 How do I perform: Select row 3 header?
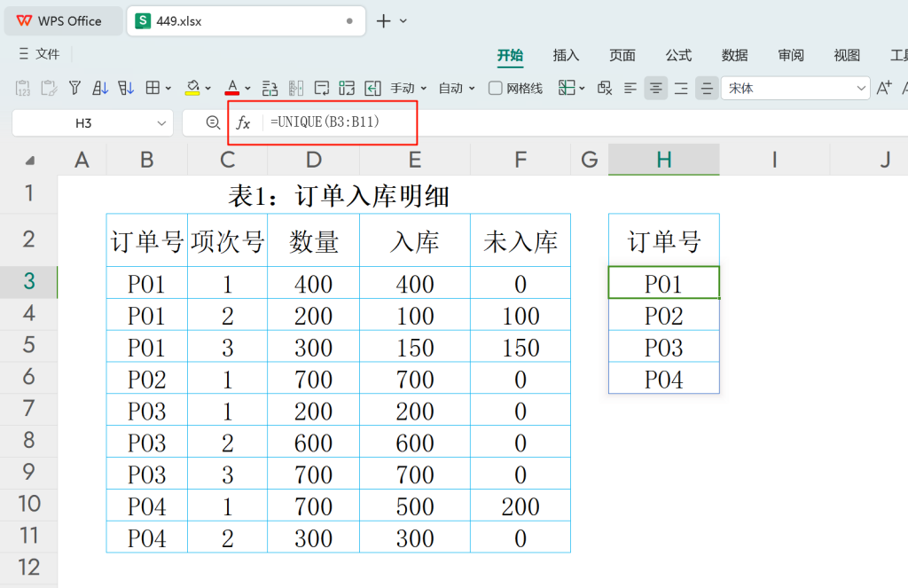pyautogui.click(x=29, y=281)
